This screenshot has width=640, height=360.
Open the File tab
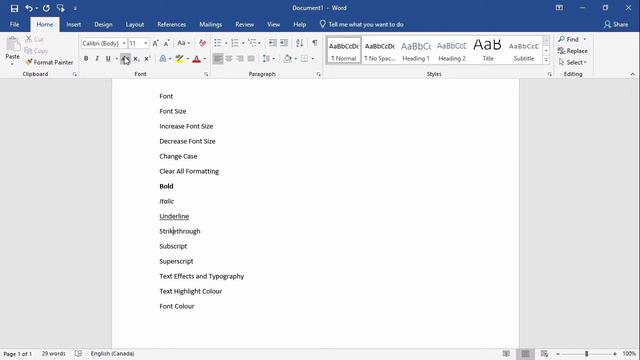click(15, 24)
